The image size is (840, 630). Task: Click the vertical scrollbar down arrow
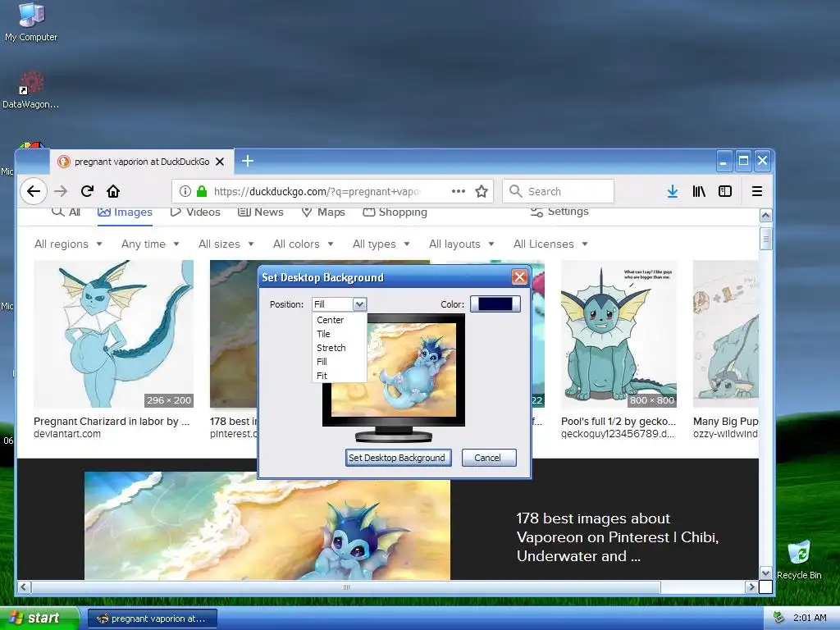[766, 573]
